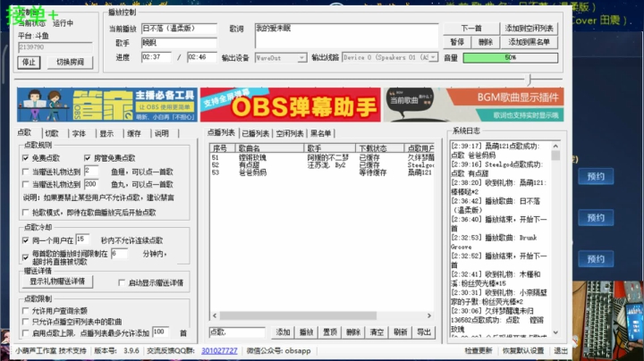The image size is (644, 361).
Task: Select song row 53 爸爸妈妈
Action: coord(322,172)
